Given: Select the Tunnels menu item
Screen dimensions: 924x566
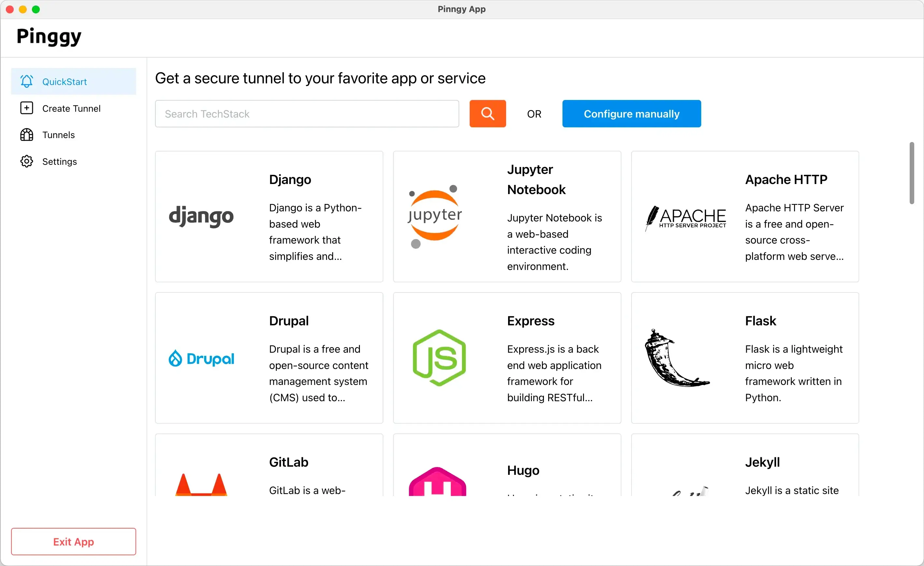Looking at the screenshot, I should coord(59,134).
